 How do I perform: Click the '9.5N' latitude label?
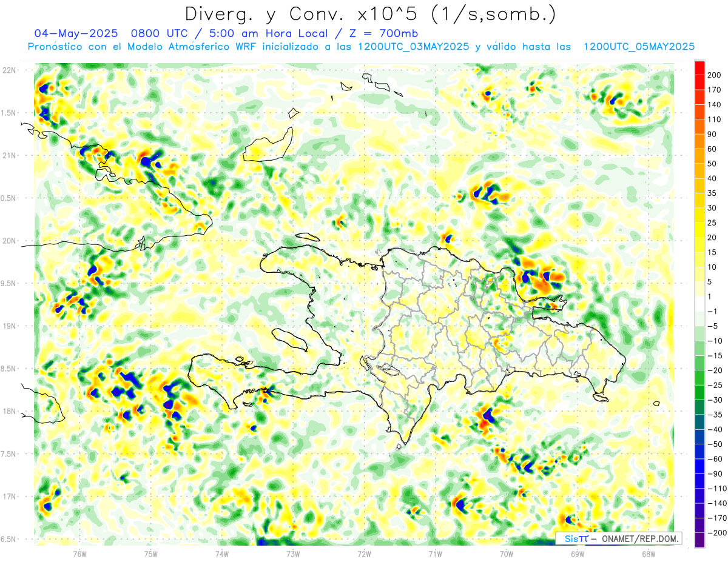(x=9, y=283)
